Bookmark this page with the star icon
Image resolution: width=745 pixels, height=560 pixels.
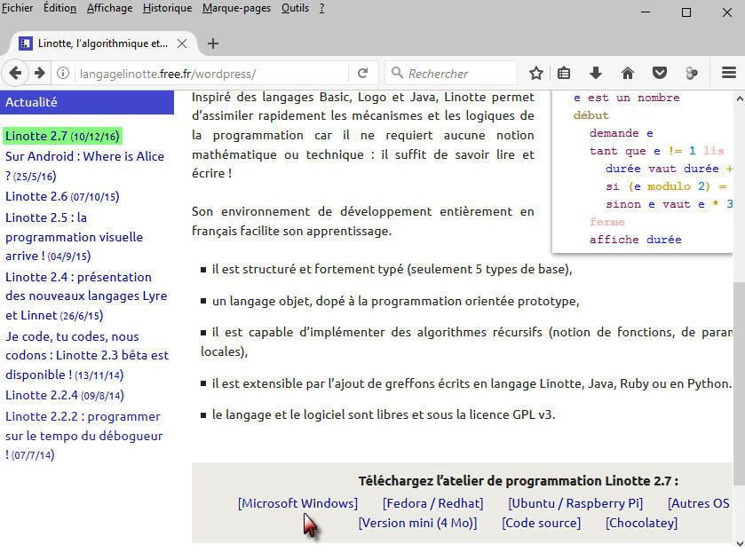[536, 73]
